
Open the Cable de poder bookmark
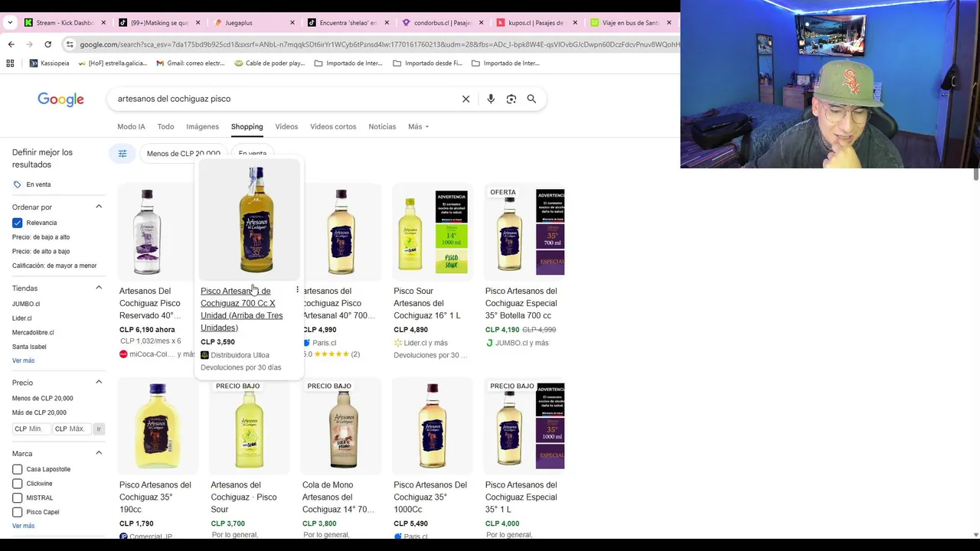(269, 64)
